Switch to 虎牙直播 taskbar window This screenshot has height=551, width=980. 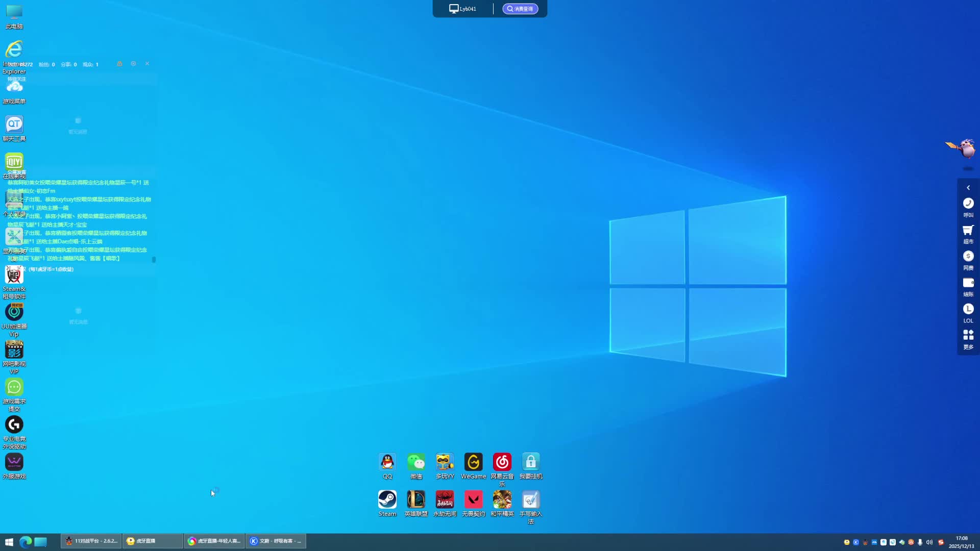point(152,541)
